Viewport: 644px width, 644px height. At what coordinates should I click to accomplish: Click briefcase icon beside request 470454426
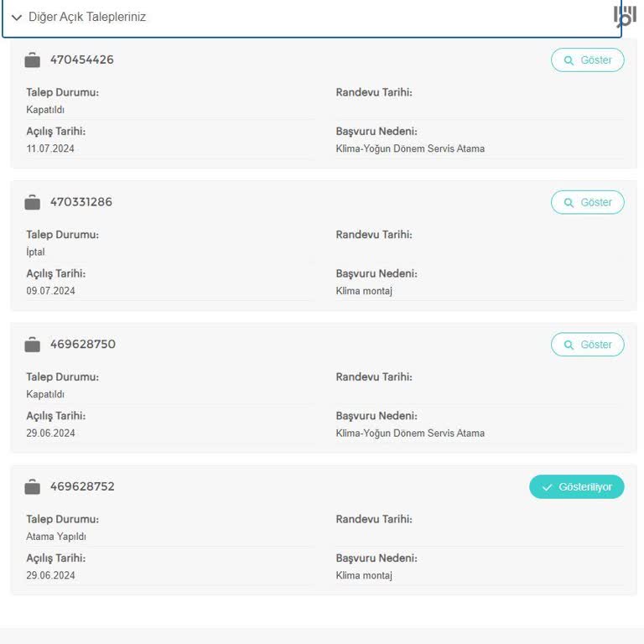[x=33, y=60]
